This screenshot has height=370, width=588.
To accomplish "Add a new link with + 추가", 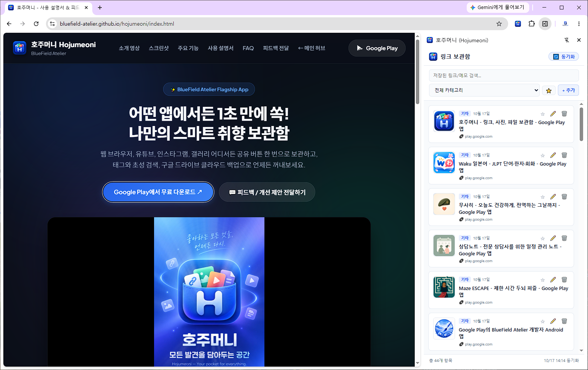I will click(x=568, y=90).
